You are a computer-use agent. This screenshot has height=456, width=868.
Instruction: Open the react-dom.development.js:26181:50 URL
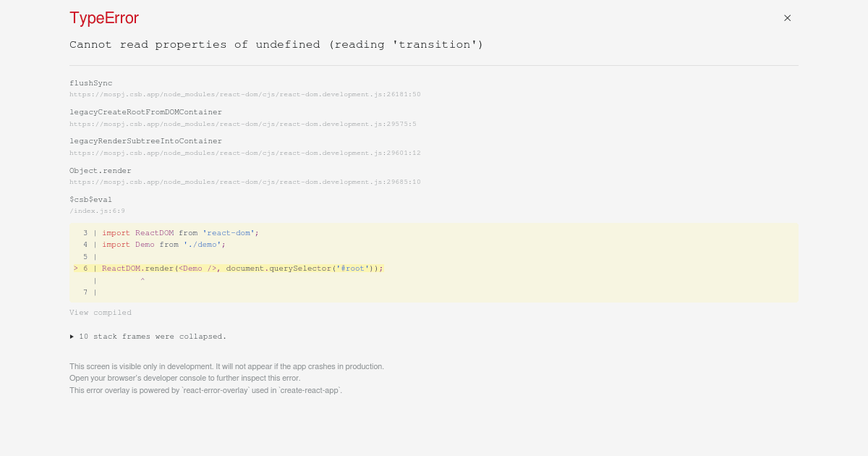[x=245, y=95]
